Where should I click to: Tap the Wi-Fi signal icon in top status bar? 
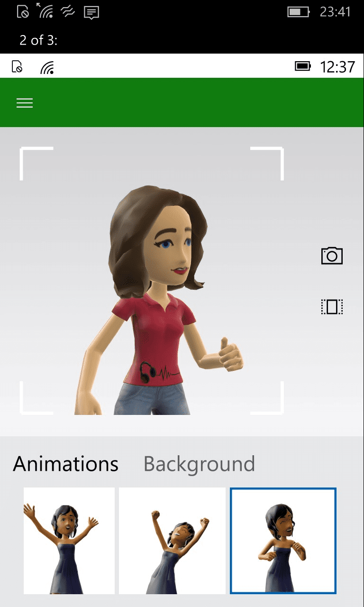tap(45, 12)
